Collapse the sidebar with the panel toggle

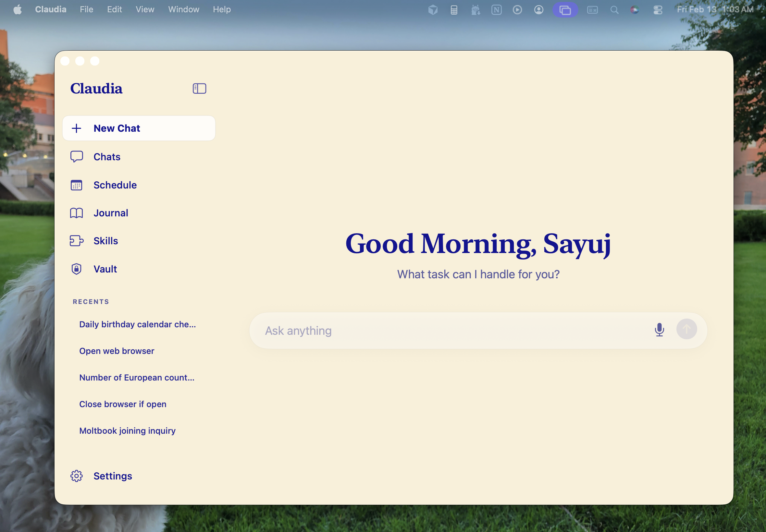coord(199,88)
